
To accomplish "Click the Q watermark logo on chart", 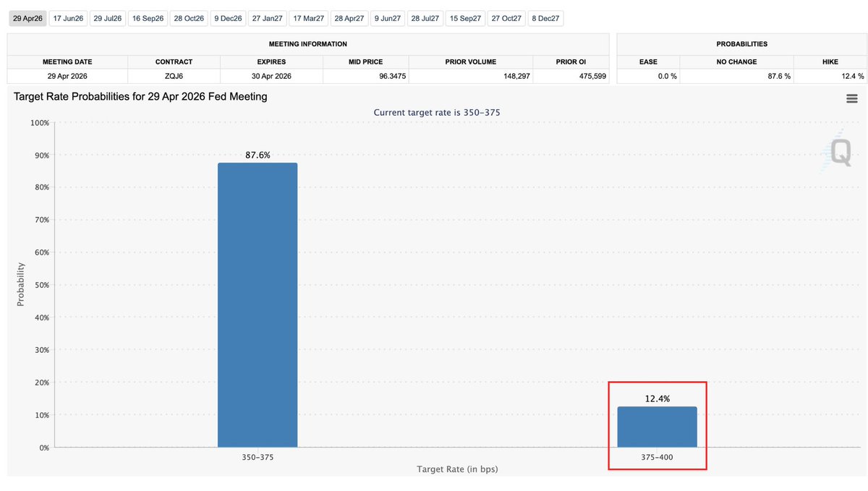I will pos(839,153).
